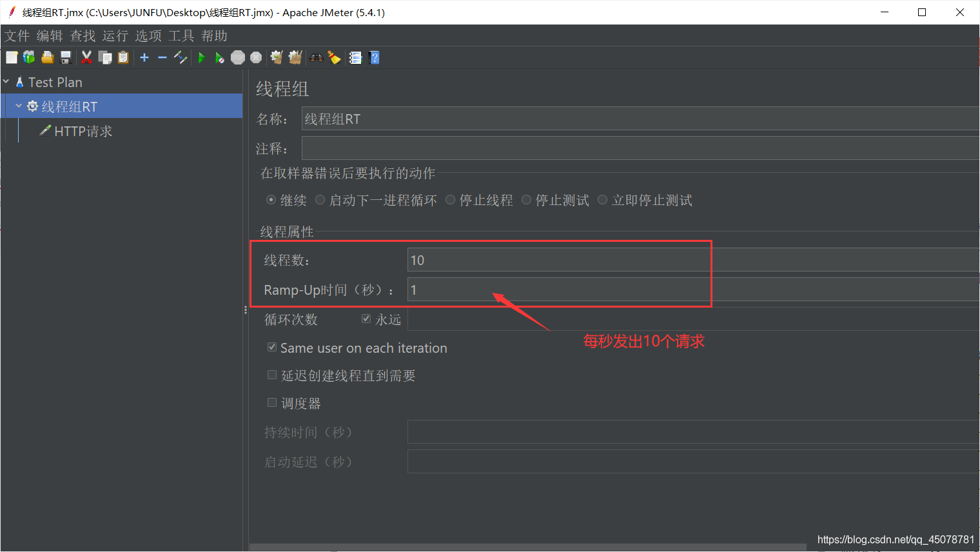Click the 持续时间（秒） field
980x552 pixels.
tap(693, 431)
